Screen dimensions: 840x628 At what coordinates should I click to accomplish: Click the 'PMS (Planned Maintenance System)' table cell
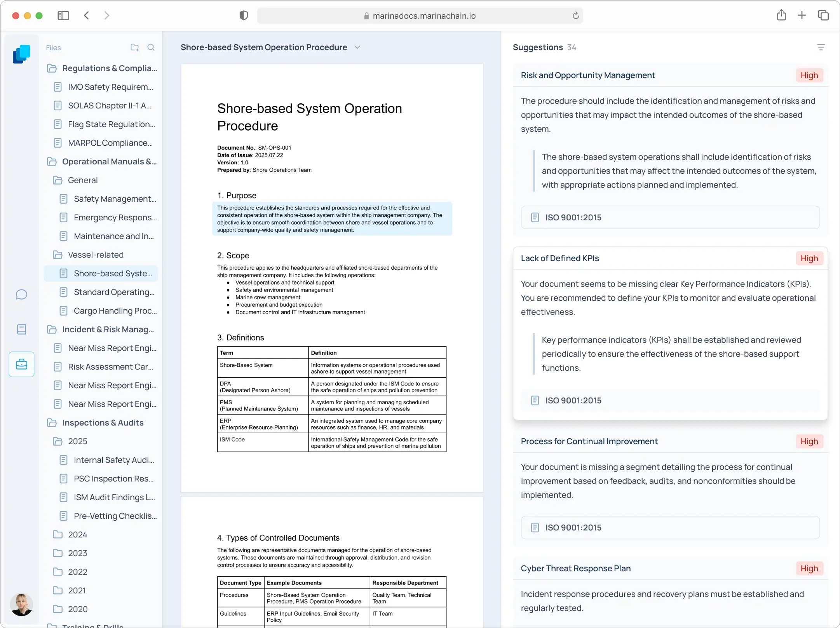(x=263, y=405)
